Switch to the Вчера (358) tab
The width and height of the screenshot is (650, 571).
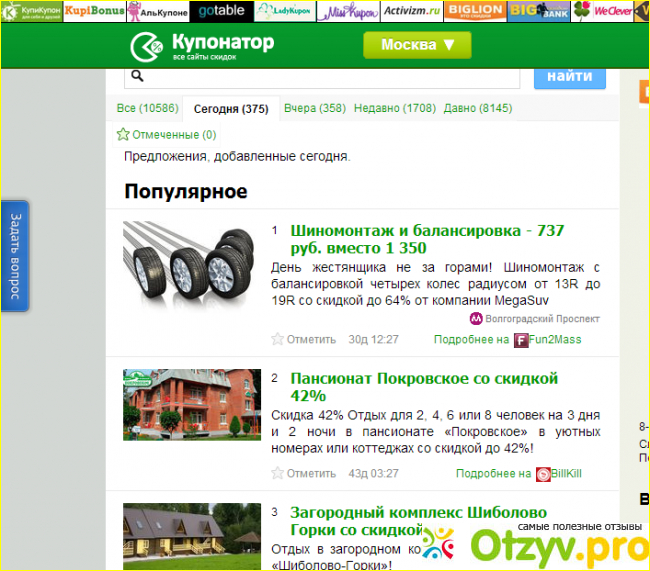314,108
